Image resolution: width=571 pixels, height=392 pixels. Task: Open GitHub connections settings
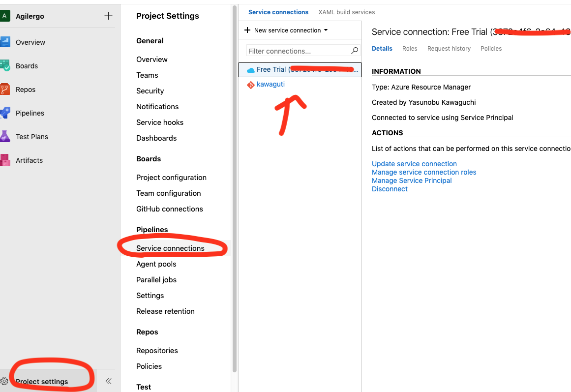pos(169,209)
